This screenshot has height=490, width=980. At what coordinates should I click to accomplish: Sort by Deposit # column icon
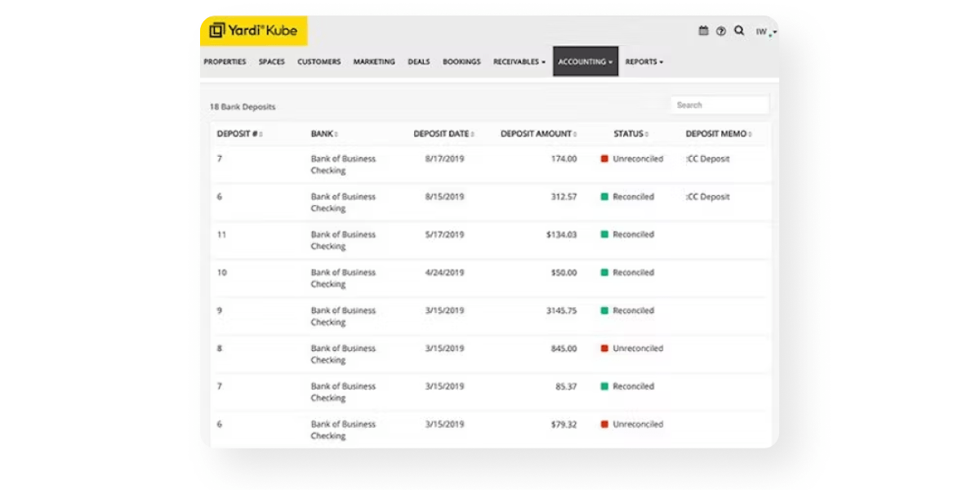(261, 135)
